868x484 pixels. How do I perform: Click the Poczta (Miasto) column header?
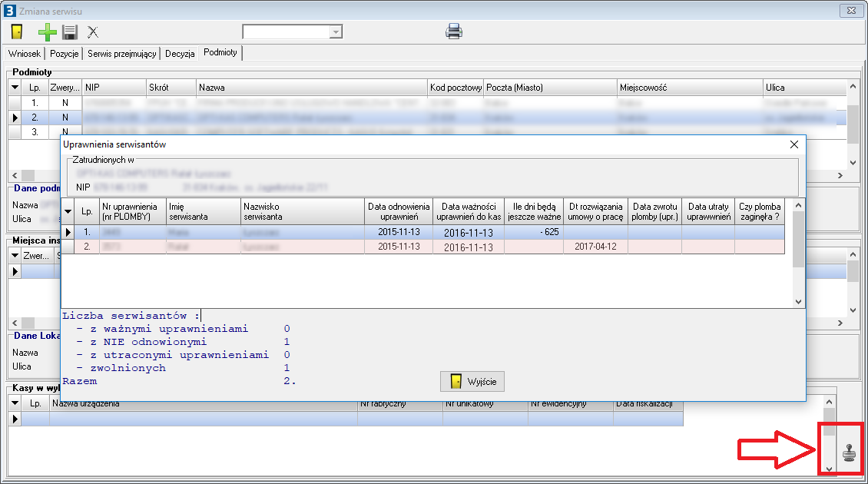click(x=550, y=88)
